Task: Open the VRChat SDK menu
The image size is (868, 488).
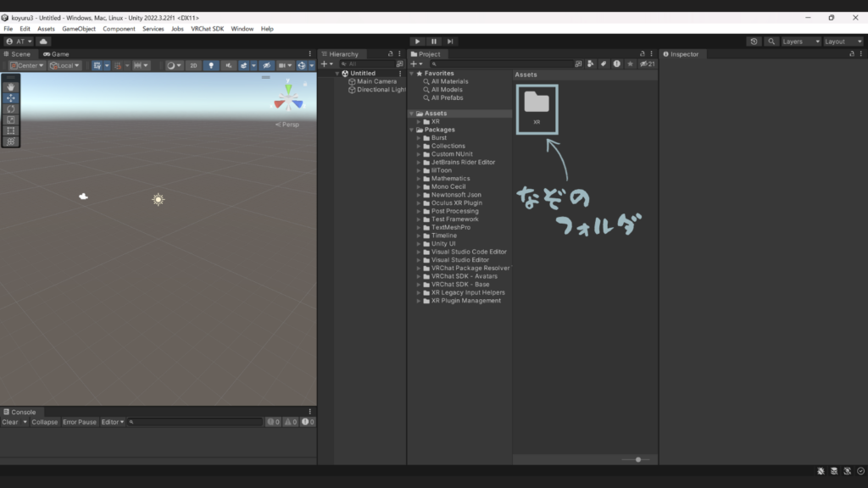Action: click(x=208, y=29)
